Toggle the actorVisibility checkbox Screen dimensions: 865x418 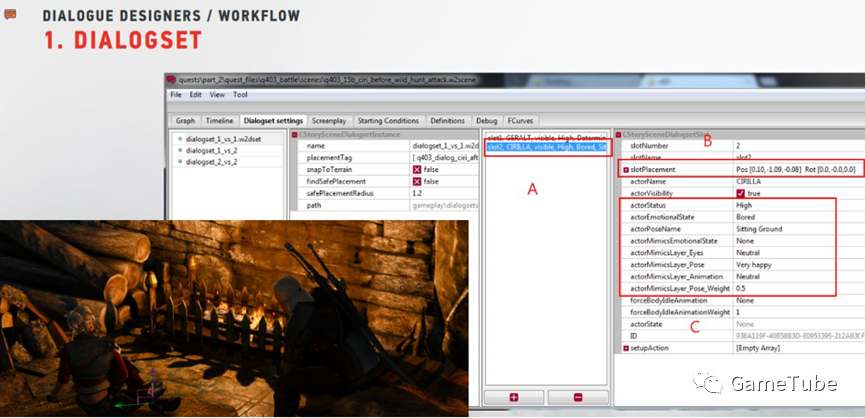(741, 194)
